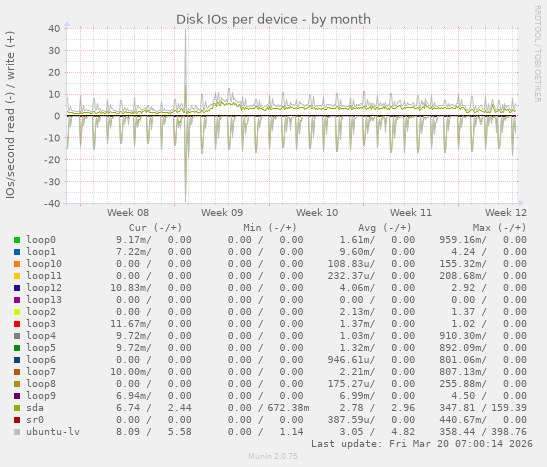Viewport: 547px width, 467px height.
Task: Click the Last update timestamp text
Action: coord(422,444)
